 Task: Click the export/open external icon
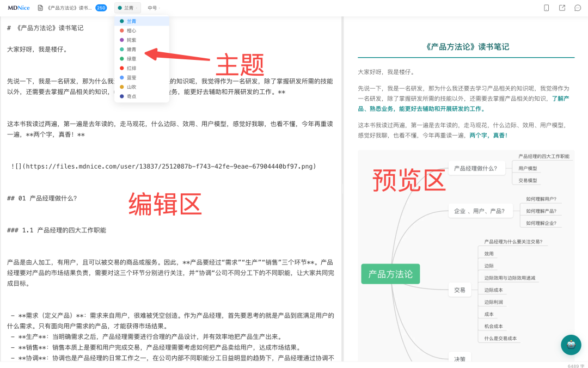(x=562, y=8)
